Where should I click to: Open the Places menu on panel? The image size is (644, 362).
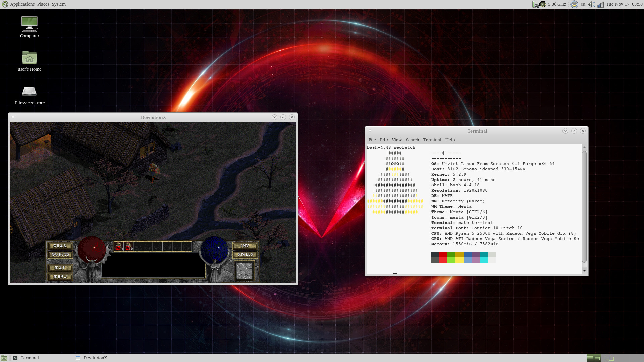tap(43, 4)
